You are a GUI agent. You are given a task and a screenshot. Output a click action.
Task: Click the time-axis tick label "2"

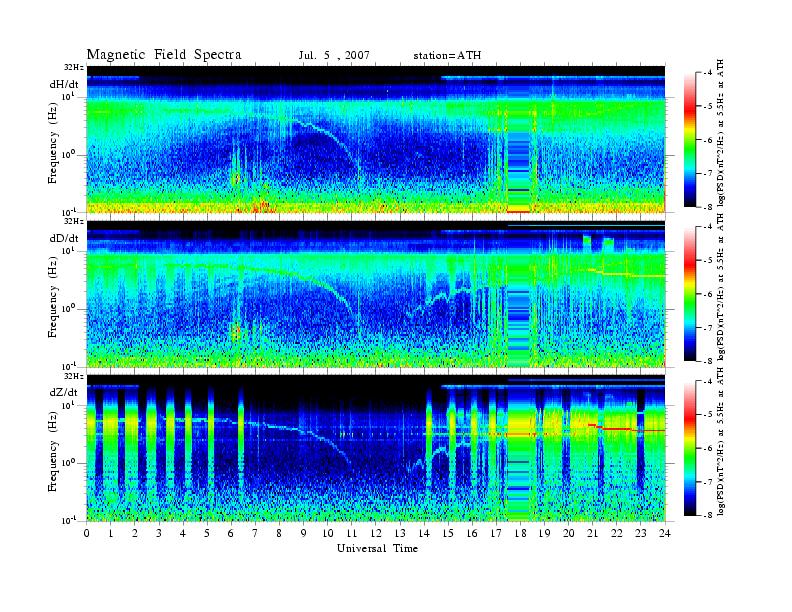click(x=135, y=533)
